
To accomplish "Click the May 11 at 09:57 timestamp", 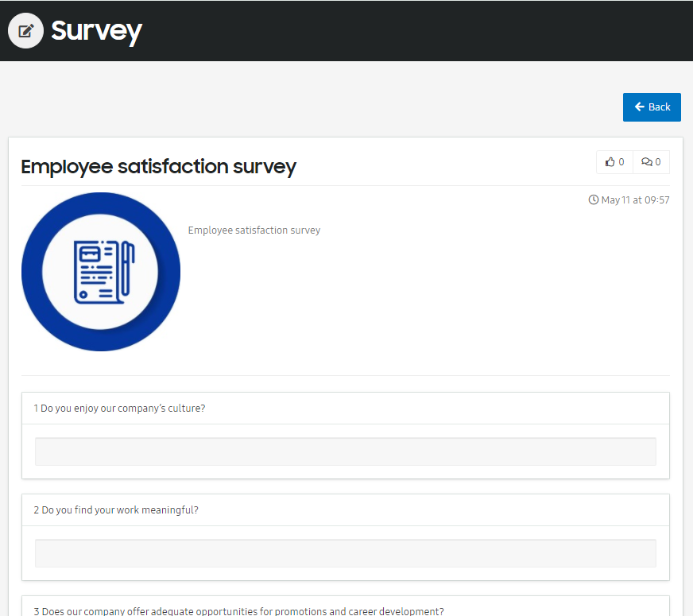I will [635, 200].
